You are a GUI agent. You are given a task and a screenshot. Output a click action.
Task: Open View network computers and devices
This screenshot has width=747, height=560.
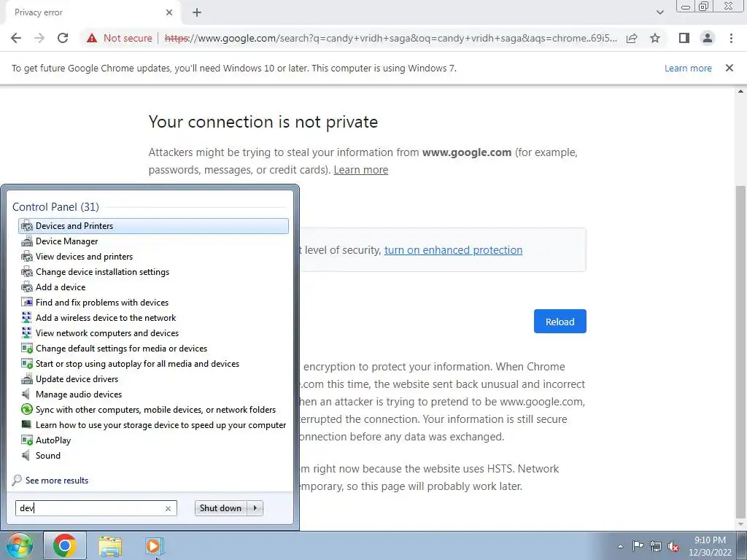pos(153,332)
